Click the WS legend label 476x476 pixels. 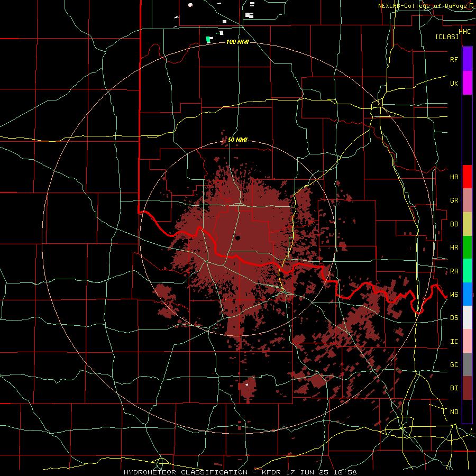[x=454, y=295]
